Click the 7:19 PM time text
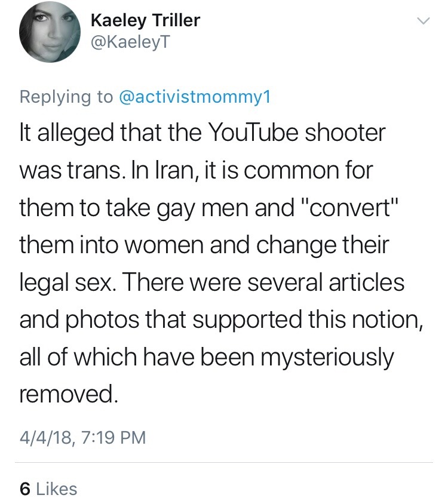This screenshot has height=501, width=448. 111,438
